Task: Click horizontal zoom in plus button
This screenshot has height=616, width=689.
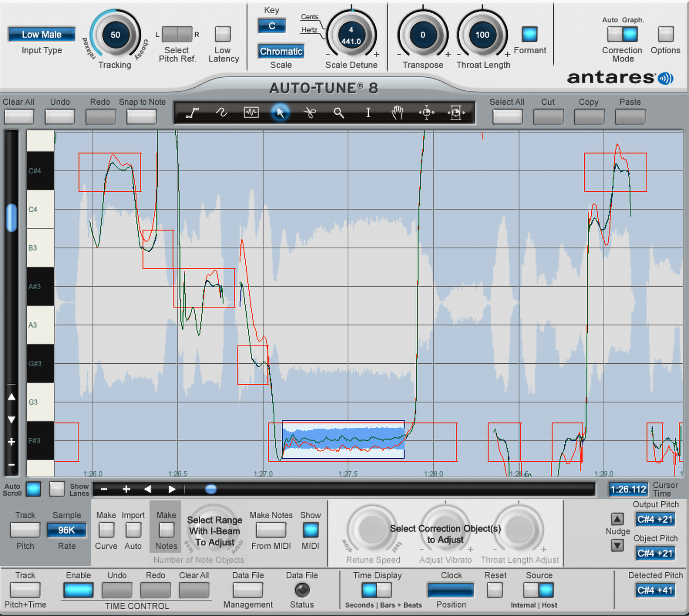Action: pos(126,489)
